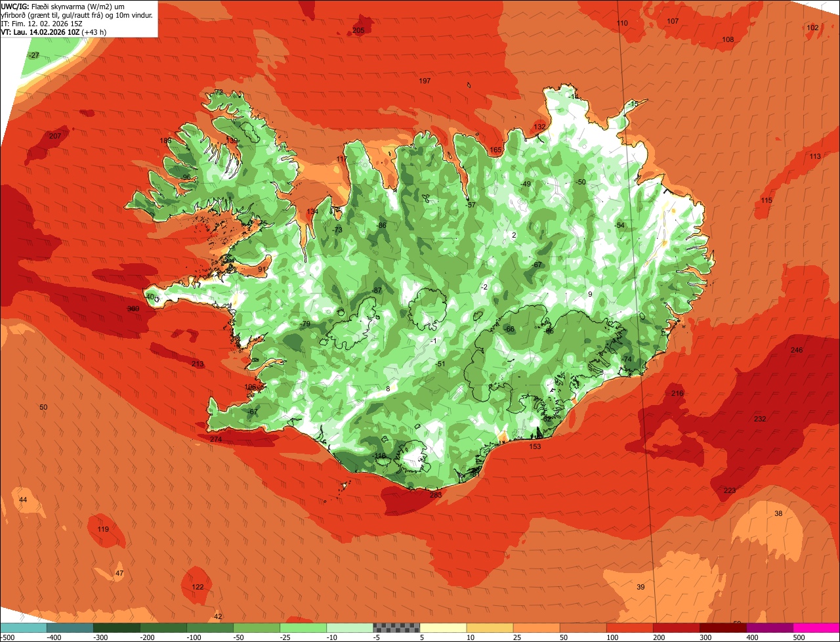Click the magenta legend swatch right of 500
This screenshot has width=840, height=642.
(816, 628)
